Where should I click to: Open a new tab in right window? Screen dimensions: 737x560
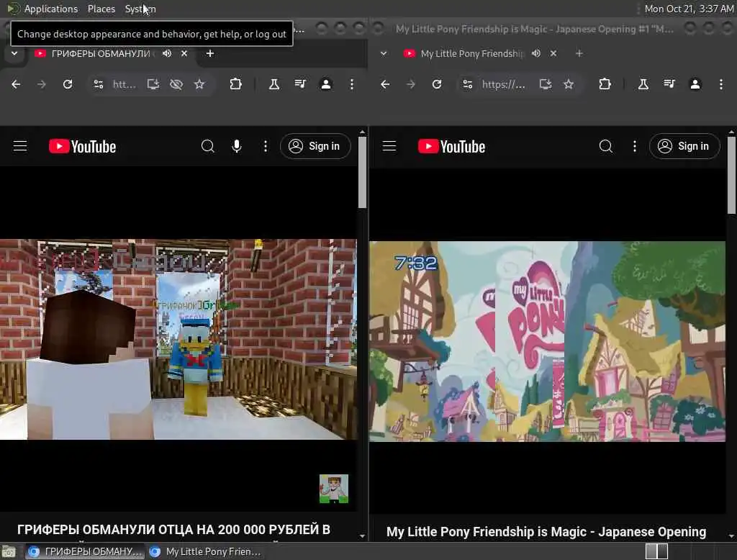pos(579,53)
